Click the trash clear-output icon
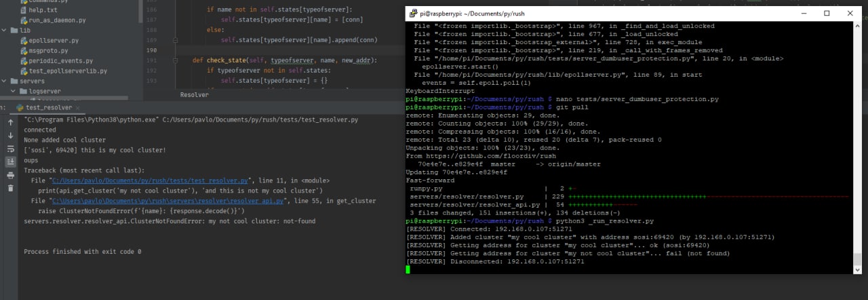Screen dimensions: 868x300 tap(10, 188)
